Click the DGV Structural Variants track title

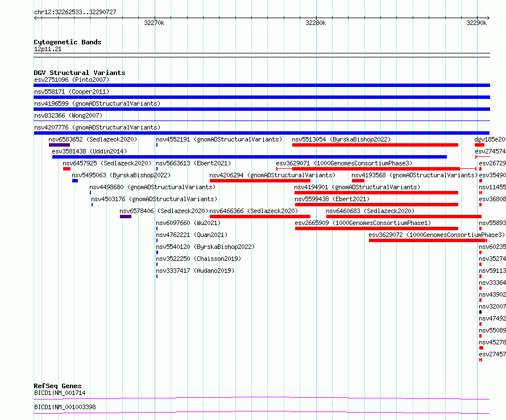[x=80, y=73]
